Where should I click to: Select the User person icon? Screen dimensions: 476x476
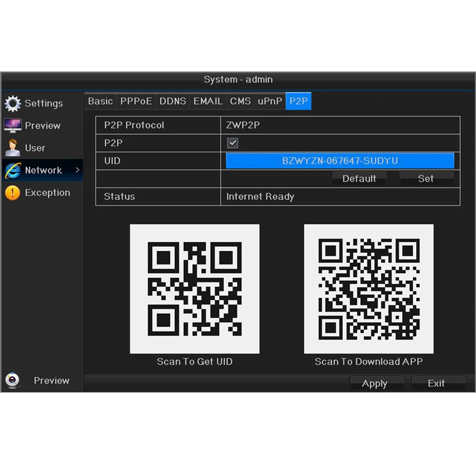[x=13, y=148]
